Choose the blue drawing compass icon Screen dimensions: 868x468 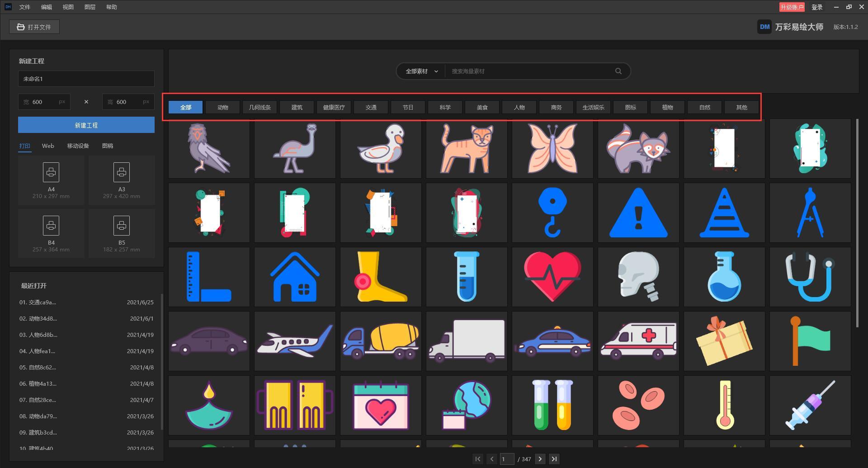pos(810,213)
